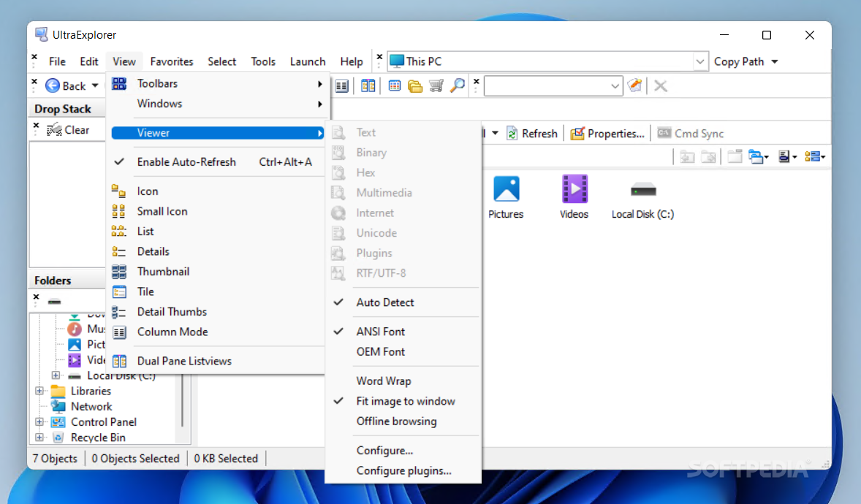Expand the Recycle Bin tree node

click(39, 438)
